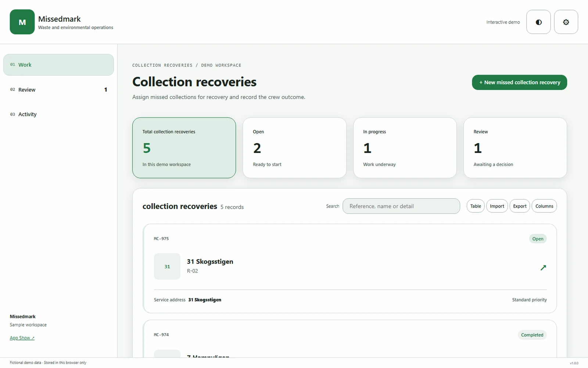Click the Fictional demo data footer notice
This screenshot has height=368, width=588.
coord(48,362)
